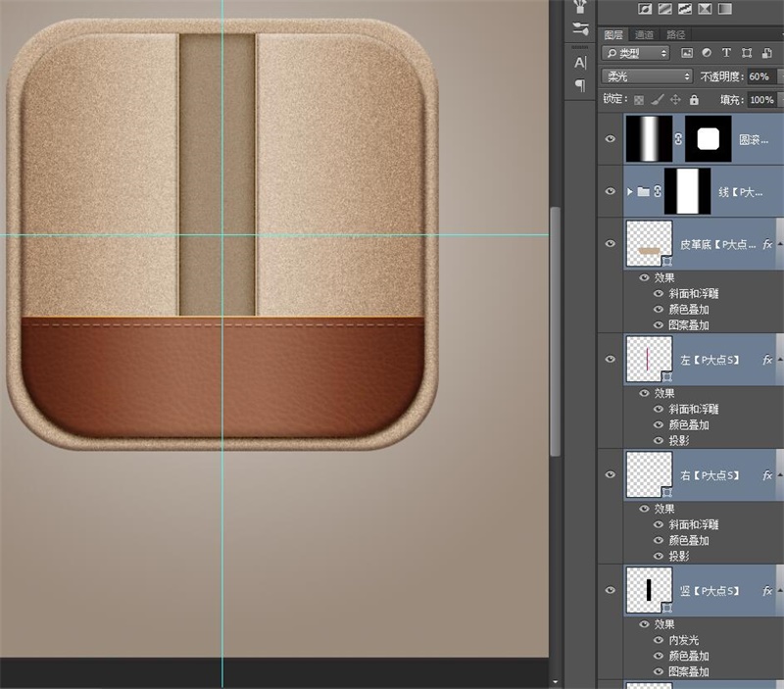Filter layers by pixel layers
This screenshot has height=689, width=784.
tap(687, 53)
